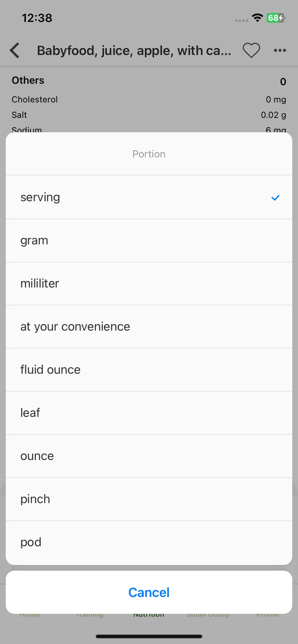Choose pod as portion unit
The width and height of the screenshot is (298, 644).
pos(149,542)
